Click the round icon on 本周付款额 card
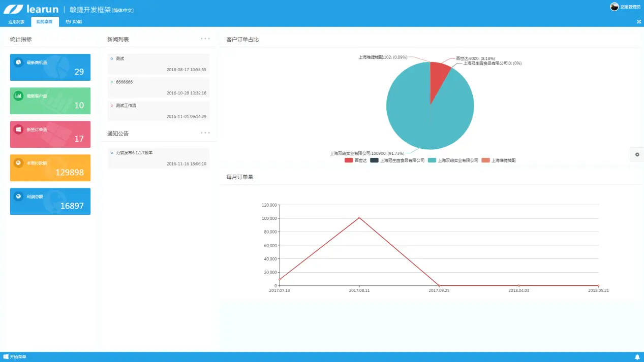The width and height of the screenshot is (644, 362). point(18,162)
